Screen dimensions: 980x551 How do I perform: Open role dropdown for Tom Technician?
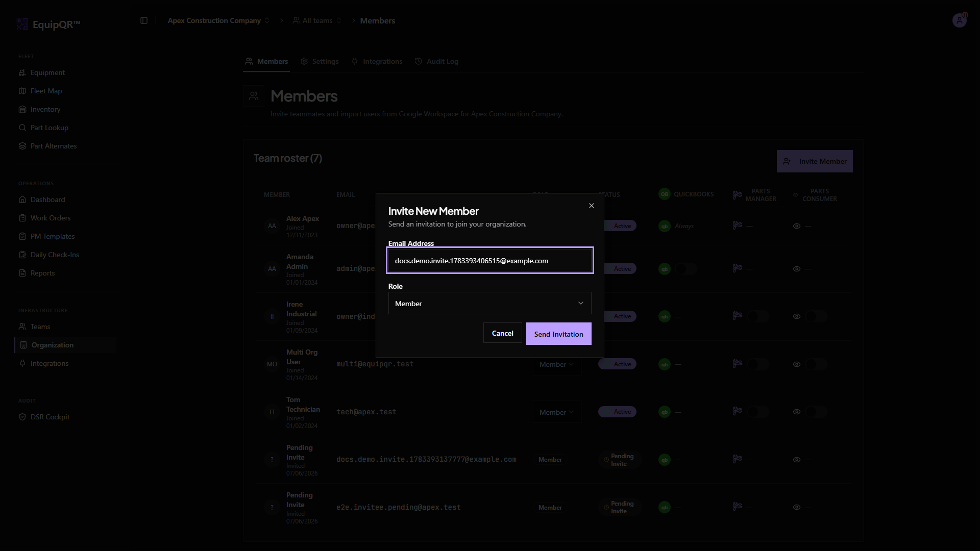pyautogui.click(x=556, y=412)
